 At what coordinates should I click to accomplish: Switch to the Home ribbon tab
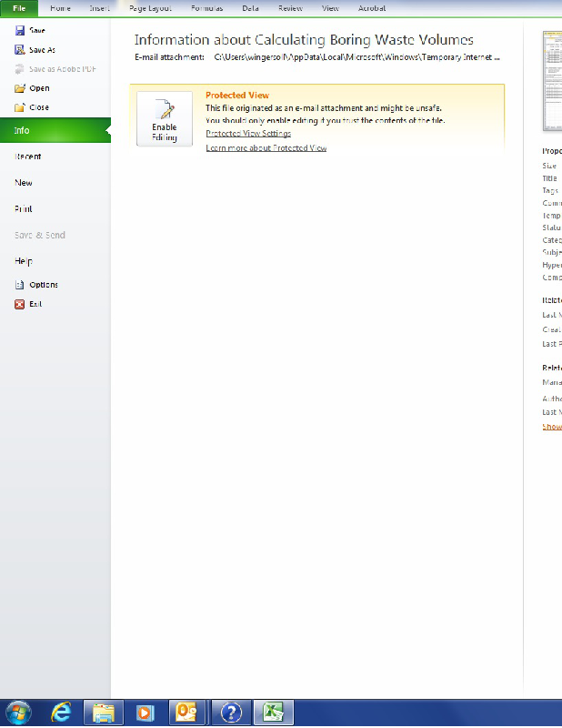tap(60, 8)
